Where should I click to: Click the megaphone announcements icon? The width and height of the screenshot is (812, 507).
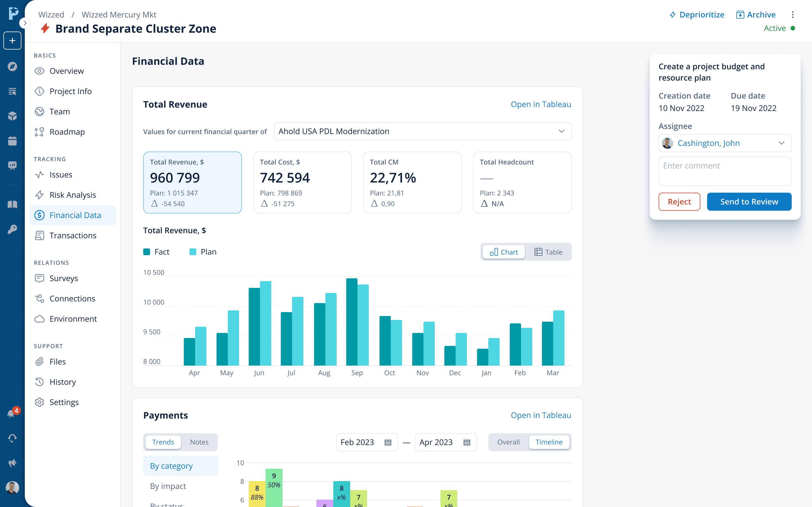(12, 463)
